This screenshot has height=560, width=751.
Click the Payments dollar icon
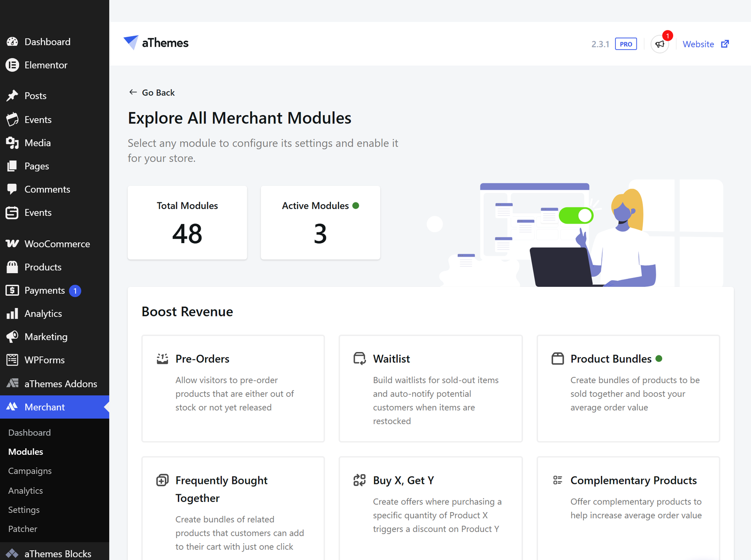click(x=12, y=291)
